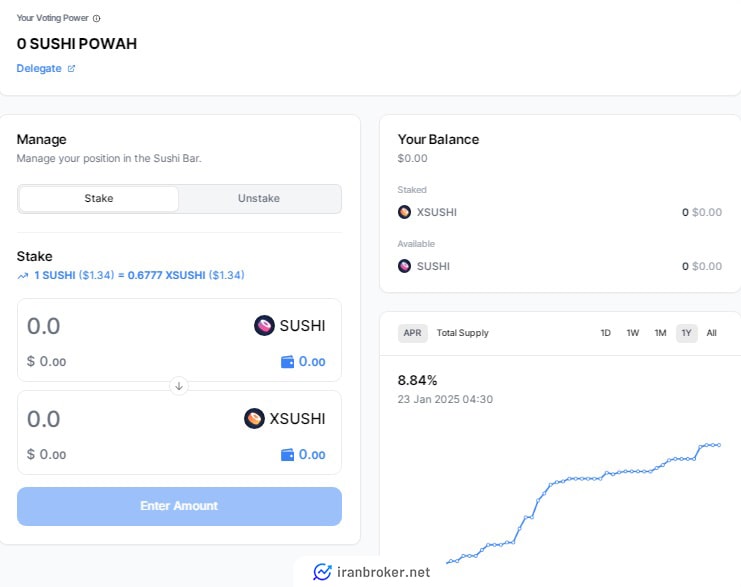The width and height of the screenshot is (741, 587).
Task: Click the last data point on APR chart
Action: tap(719, 445)
